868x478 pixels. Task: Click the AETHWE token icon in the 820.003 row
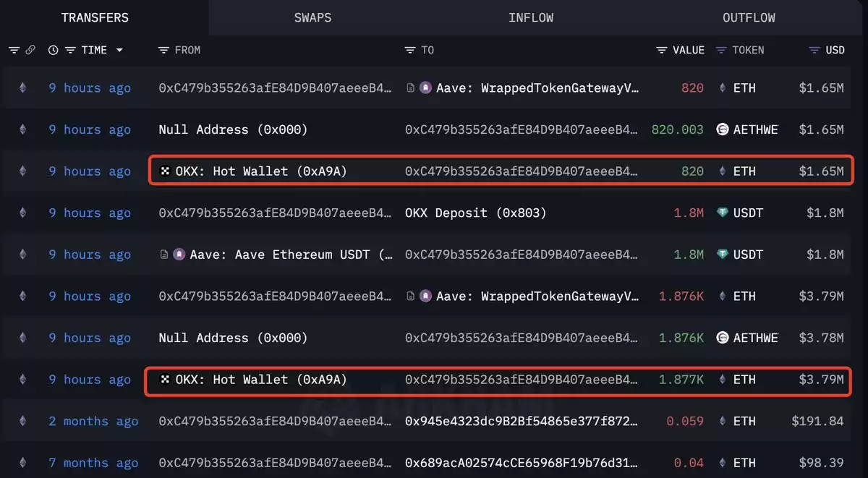click(722, 130)
